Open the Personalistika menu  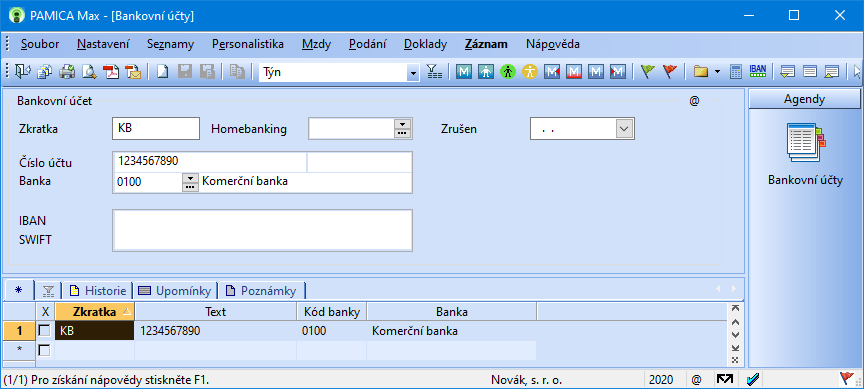pos(248,44)
